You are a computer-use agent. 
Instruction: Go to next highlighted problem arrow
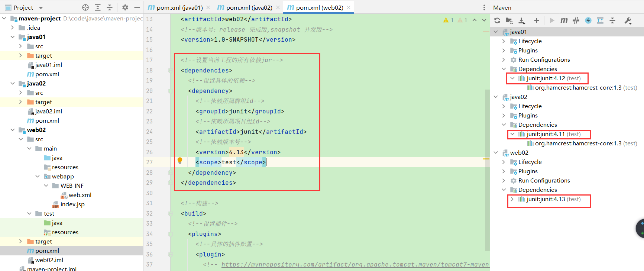(484, 20)
